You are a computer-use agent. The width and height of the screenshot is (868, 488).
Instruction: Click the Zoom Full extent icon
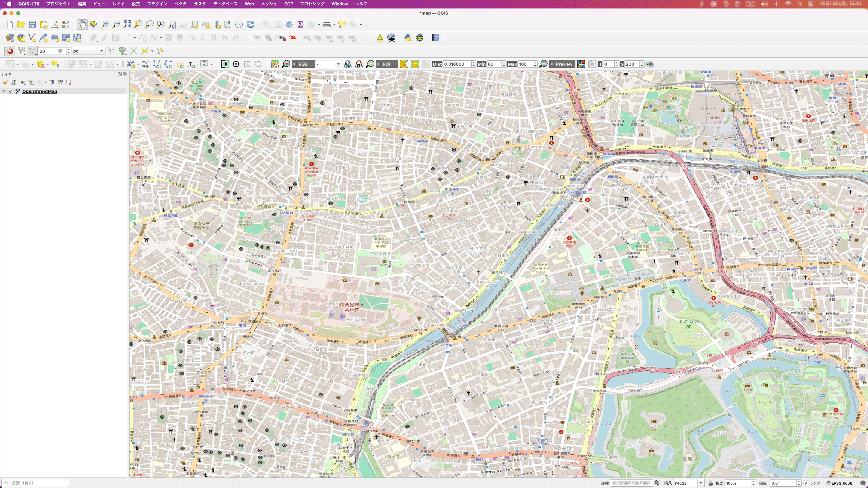pyautogui.click(x=127, y=24)
